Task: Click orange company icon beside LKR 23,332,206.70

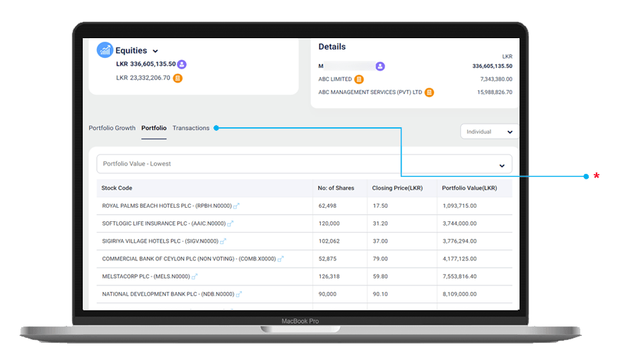Action: click(177, 78)
